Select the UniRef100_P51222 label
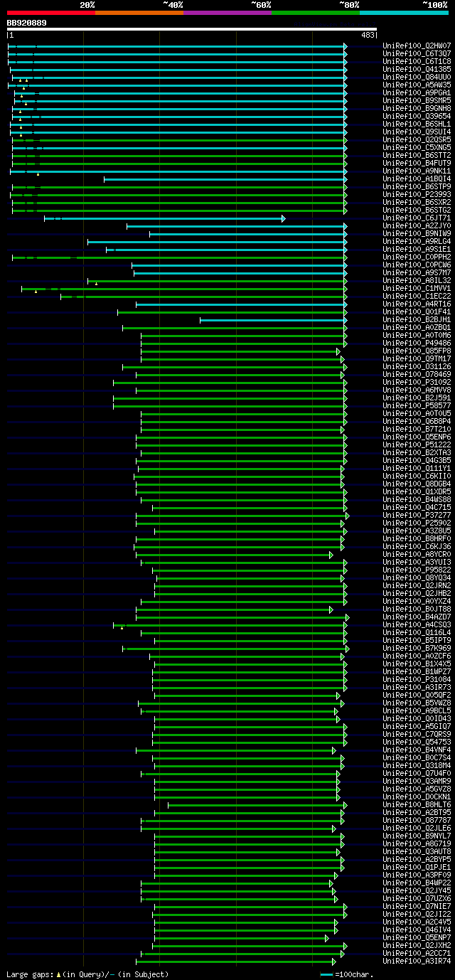Image resolution: width=455 pixels, height=980 pixels. click(x=417, y=444)
